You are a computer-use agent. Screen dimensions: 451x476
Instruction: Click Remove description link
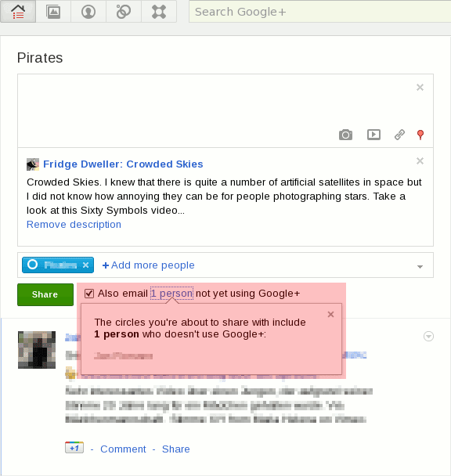74,225
